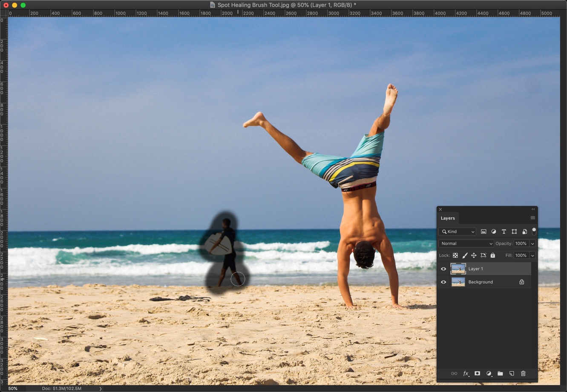The image size is (567, 392).
Task: Filter layers by shape layers icon
Action: point(514,232)
